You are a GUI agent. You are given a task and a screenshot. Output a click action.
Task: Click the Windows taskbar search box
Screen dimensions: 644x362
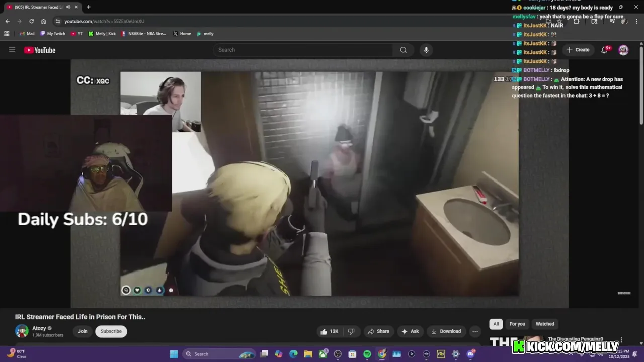[219, 354]
